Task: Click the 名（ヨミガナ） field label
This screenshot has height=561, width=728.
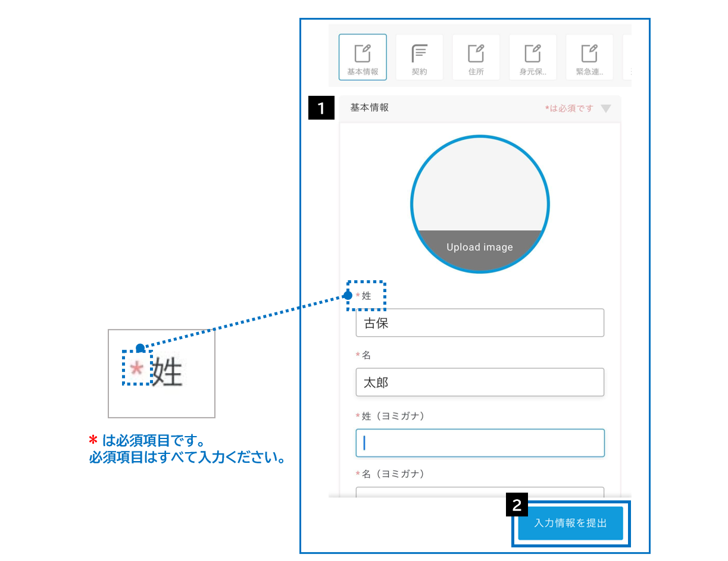Action: click(x=390, y=474)
